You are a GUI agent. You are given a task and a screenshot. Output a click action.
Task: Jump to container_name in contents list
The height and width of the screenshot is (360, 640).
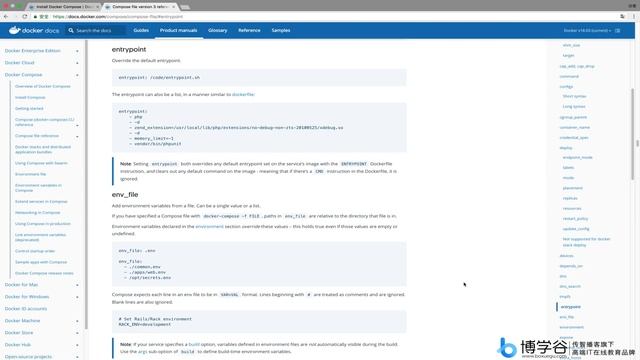coord(575,127)
